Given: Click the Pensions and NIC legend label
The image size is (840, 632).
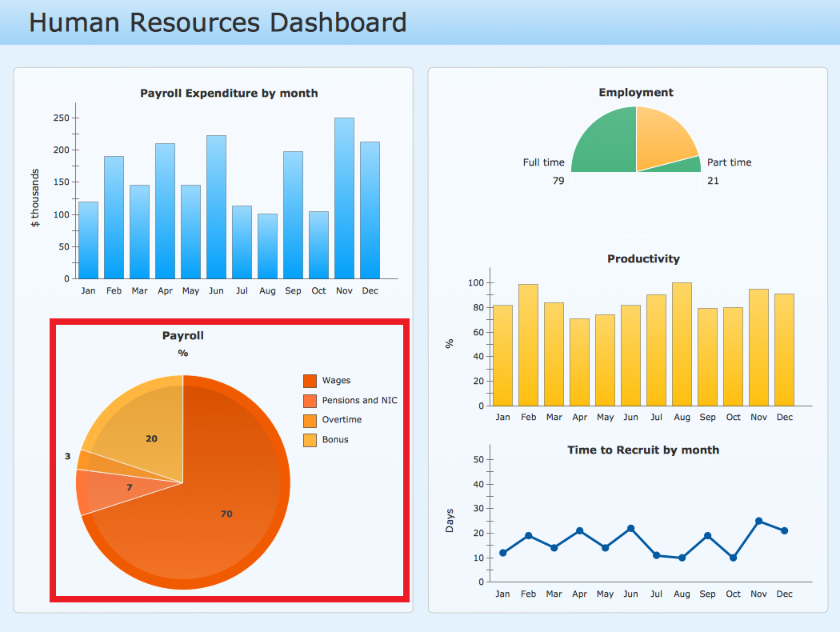Looking at the screenshot, I should [359, 401].
